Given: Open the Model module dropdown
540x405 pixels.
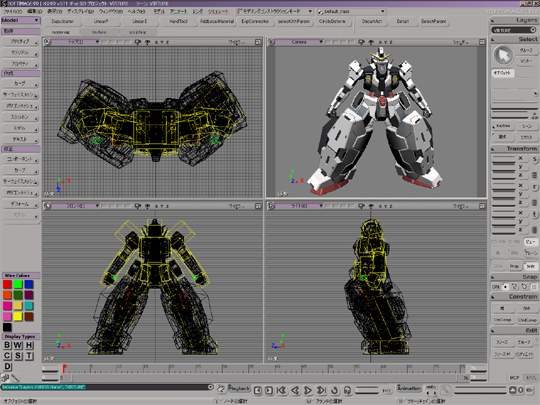Looking at the screenshot, I should click(21, 20).
